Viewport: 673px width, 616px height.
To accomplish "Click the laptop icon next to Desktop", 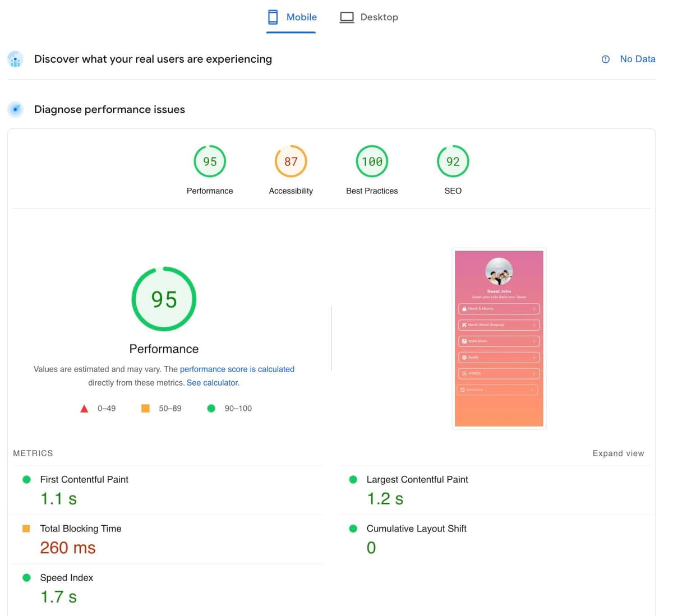I will [346, 17].
